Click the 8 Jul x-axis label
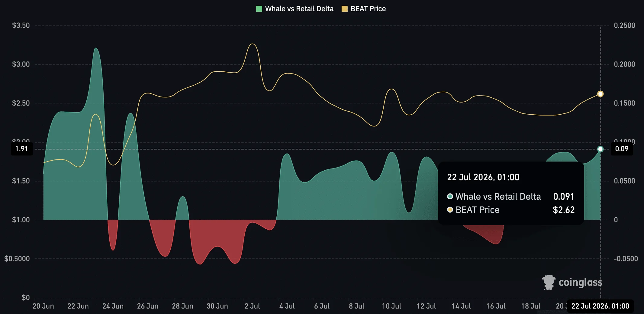Image resolution: width=644 pixels, height=314 pixels. 356,306
